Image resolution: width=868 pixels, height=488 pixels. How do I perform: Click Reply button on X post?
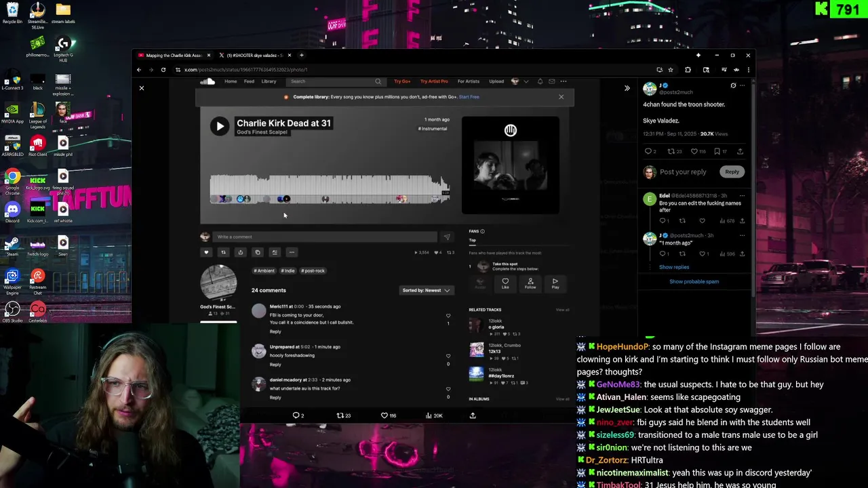(732, 171)
